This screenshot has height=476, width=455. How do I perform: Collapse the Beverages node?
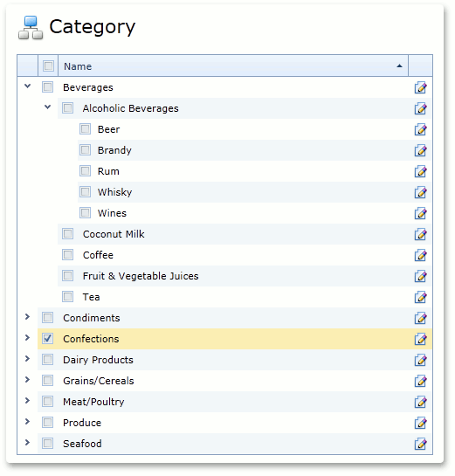click(28, 86)
